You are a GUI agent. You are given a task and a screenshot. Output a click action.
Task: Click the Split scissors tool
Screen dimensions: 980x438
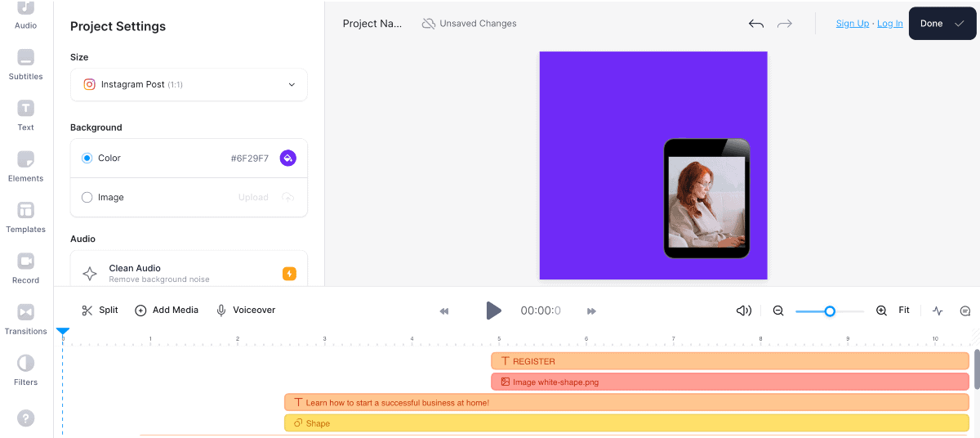(100, 311)
